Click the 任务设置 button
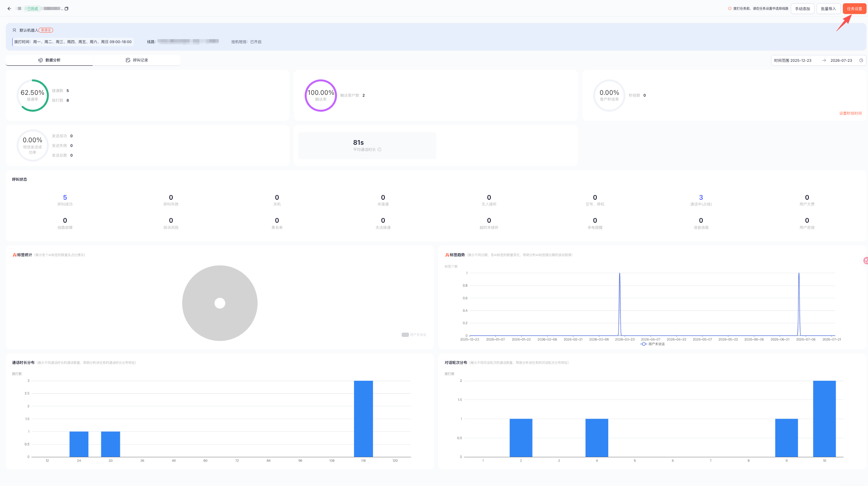868x486 pixels. (854, 9)
